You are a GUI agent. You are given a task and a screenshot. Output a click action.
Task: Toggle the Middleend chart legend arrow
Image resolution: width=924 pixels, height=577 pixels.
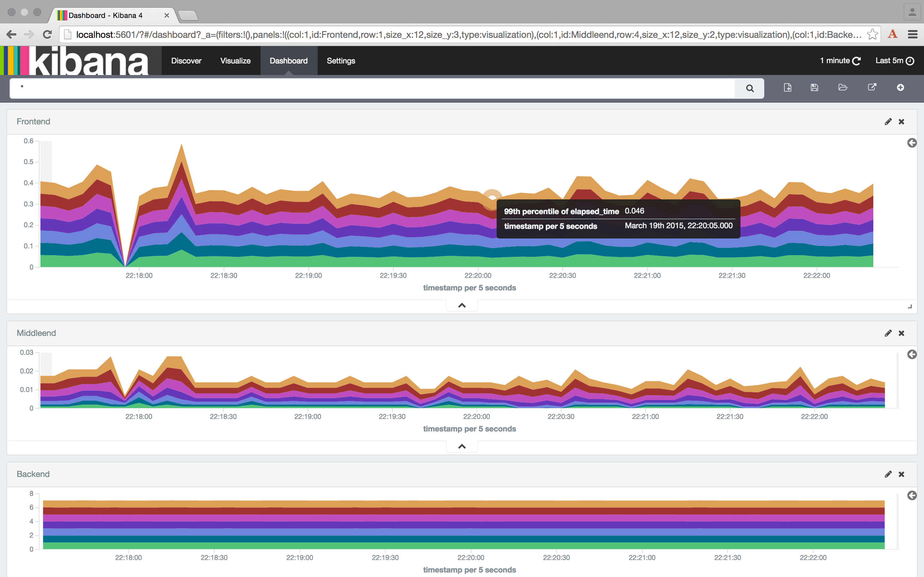click(912, 355)
